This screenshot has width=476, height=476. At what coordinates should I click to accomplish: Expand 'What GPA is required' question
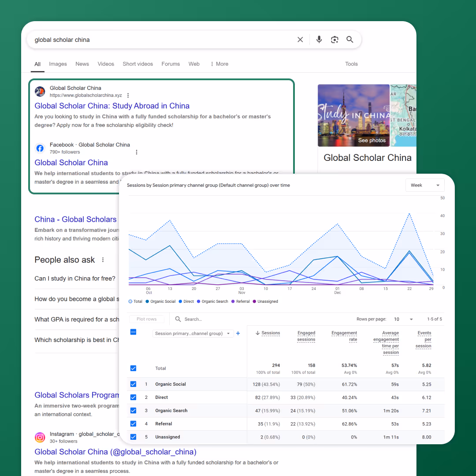tap(77, 320)
